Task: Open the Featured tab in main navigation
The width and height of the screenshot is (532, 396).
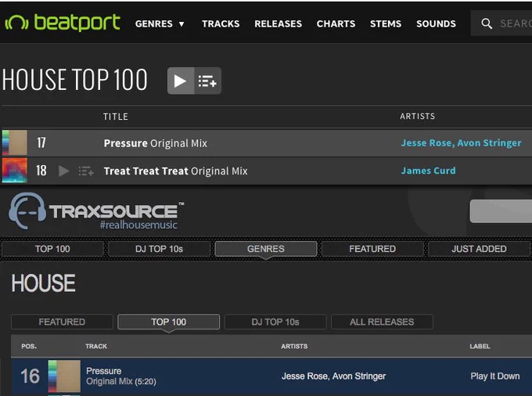Action: pyautogui.click(x=372, y=249)
